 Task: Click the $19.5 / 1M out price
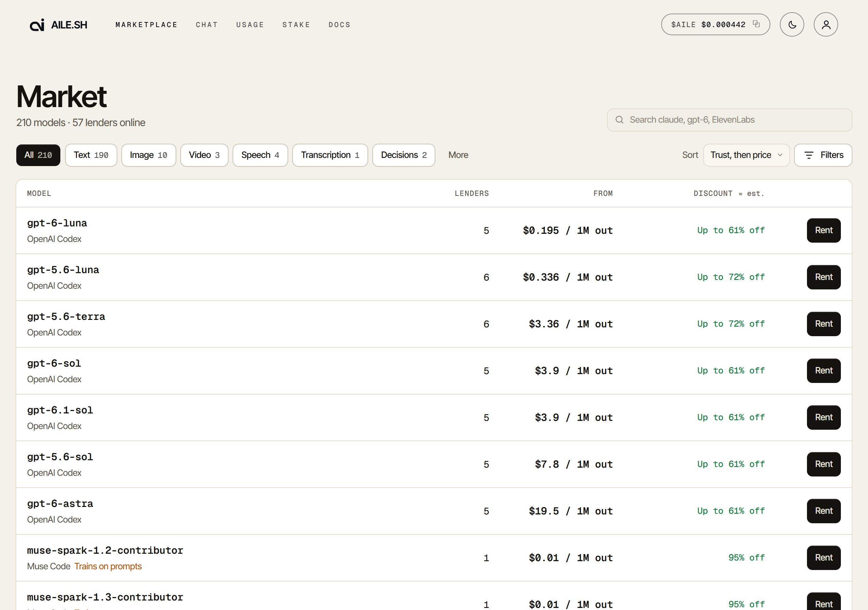[571, 511]
